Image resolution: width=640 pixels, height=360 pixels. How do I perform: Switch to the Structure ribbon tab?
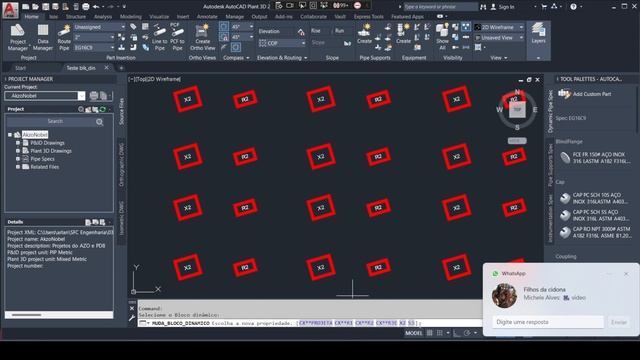pyautogui.click(x=76, y=17)
